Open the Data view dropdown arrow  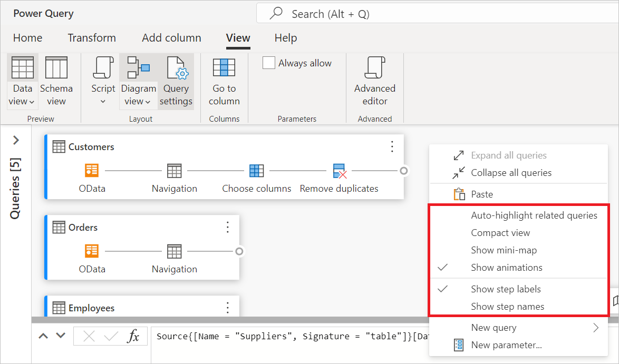[32, 102]
